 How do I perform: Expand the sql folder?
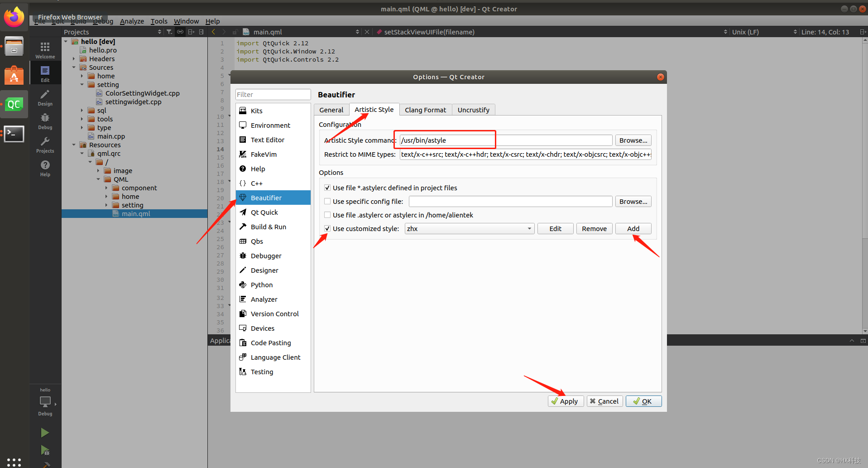[x=82, y=110]
